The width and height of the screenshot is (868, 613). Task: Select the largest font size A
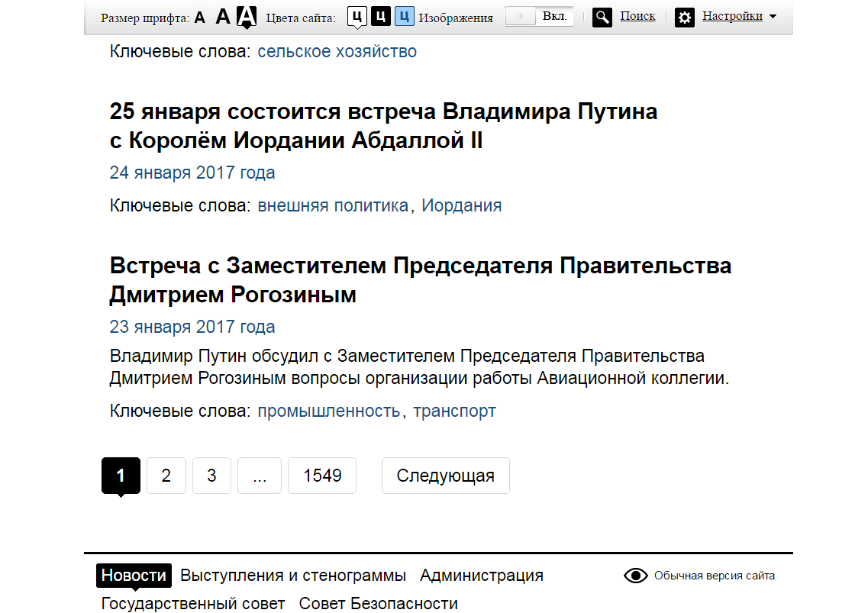point(246,16)
